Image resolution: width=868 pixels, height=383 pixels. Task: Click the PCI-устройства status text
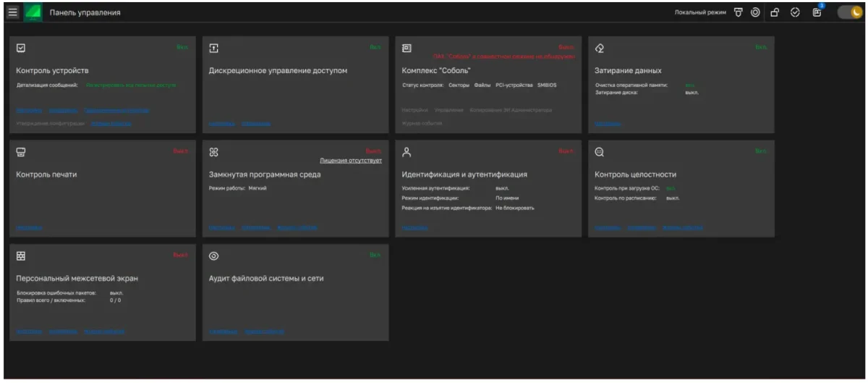(514, 85)
